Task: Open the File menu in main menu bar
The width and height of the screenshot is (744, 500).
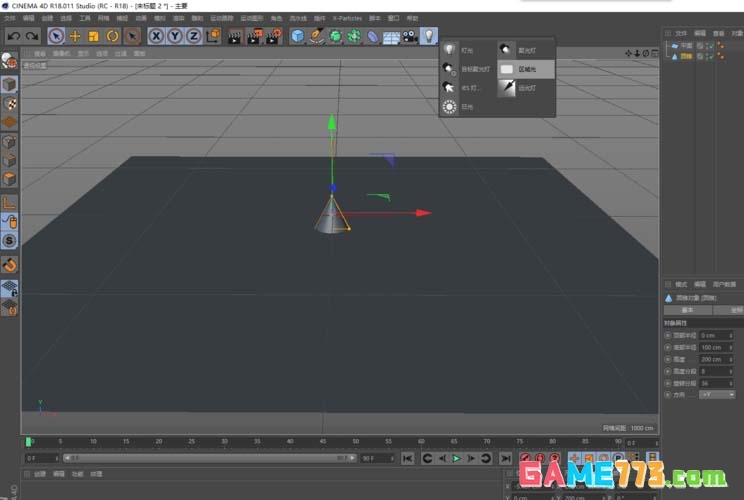Action: (9, 19)
